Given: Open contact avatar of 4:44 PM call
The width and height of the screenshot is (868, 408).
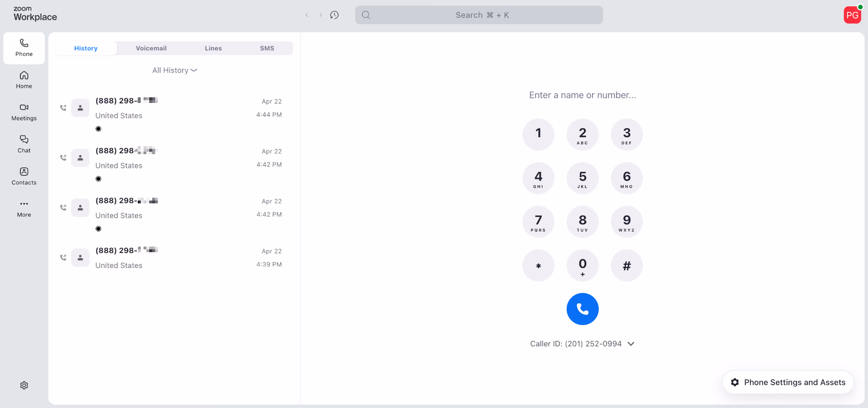Looking at the screenshot, I should point(80,108).
